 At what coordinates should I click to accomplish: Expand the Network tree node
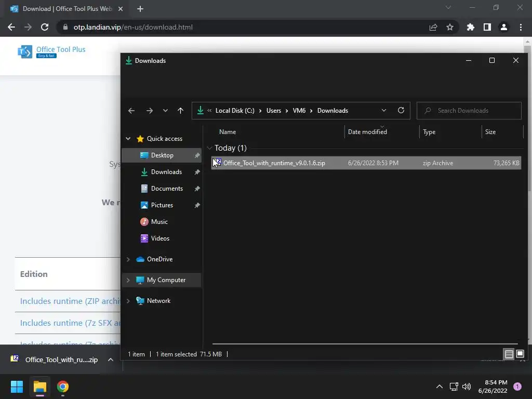coord(128,301)
